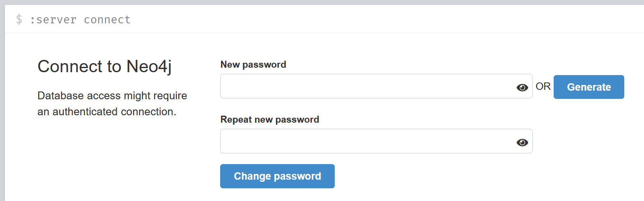
Task: Click the :server command text
Action: [x=53, y=19]
